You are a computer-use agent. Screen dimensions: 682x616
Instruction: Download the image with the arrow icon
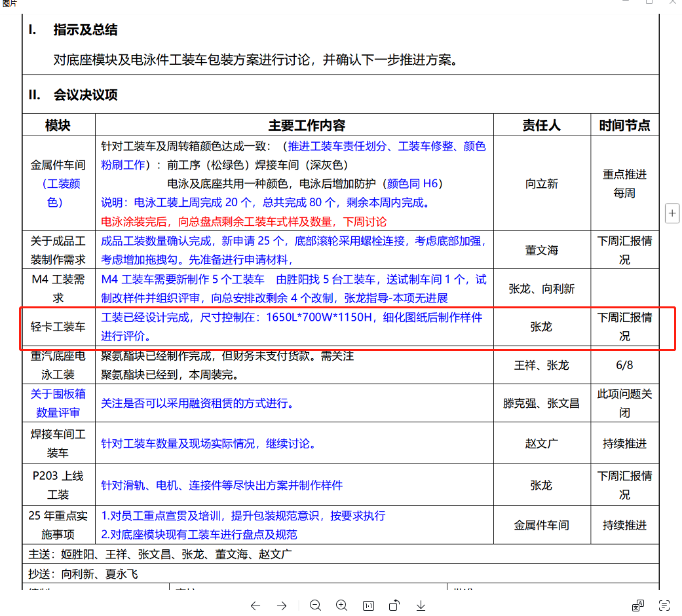421,606
